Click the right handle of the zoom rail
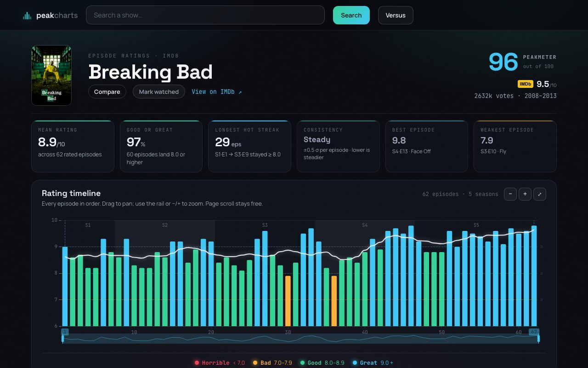 pos(538,339)
